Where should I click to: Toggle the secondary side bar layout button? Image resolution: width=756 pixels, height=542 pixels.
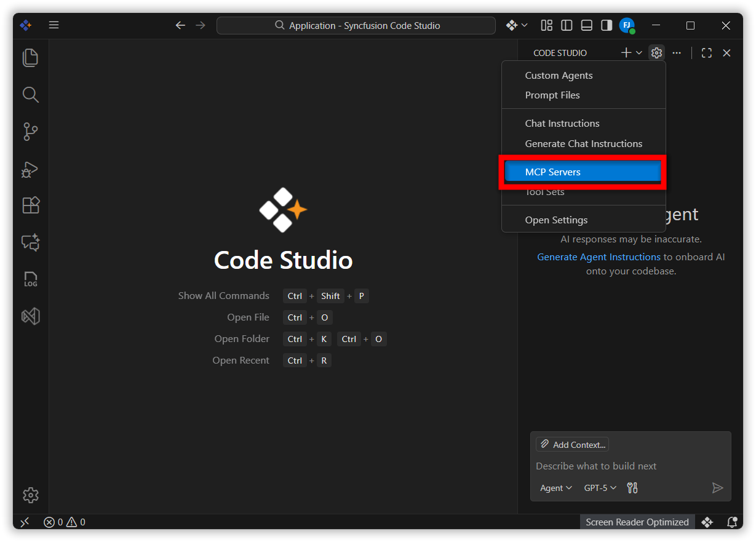point(607,25)
